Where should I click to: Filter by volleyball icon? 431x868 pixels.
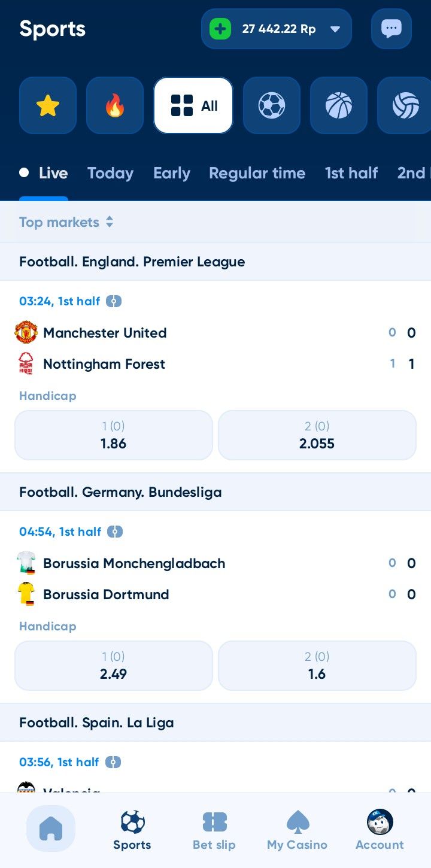405,106
